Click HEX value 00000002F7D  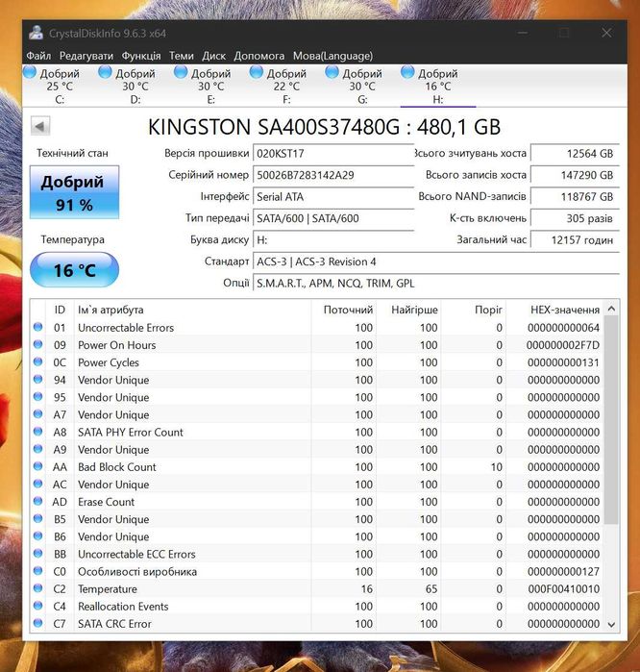(562, 345)
